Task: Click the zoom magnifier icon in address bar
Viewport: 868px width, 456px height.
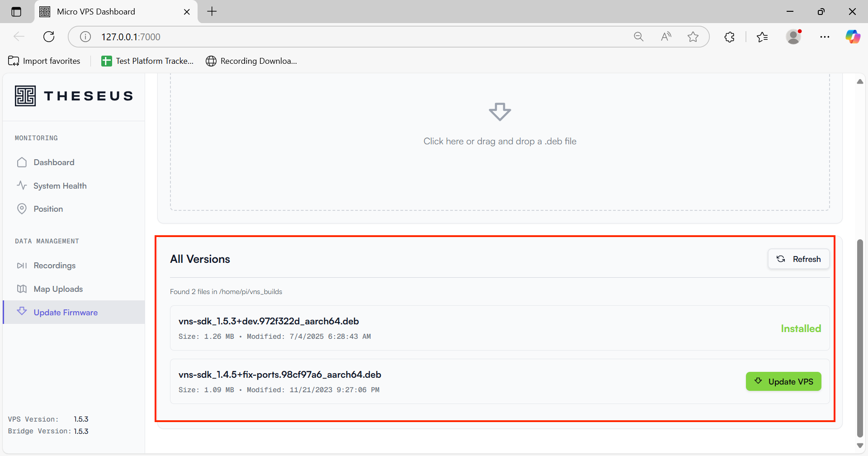Action: [638, 37]
